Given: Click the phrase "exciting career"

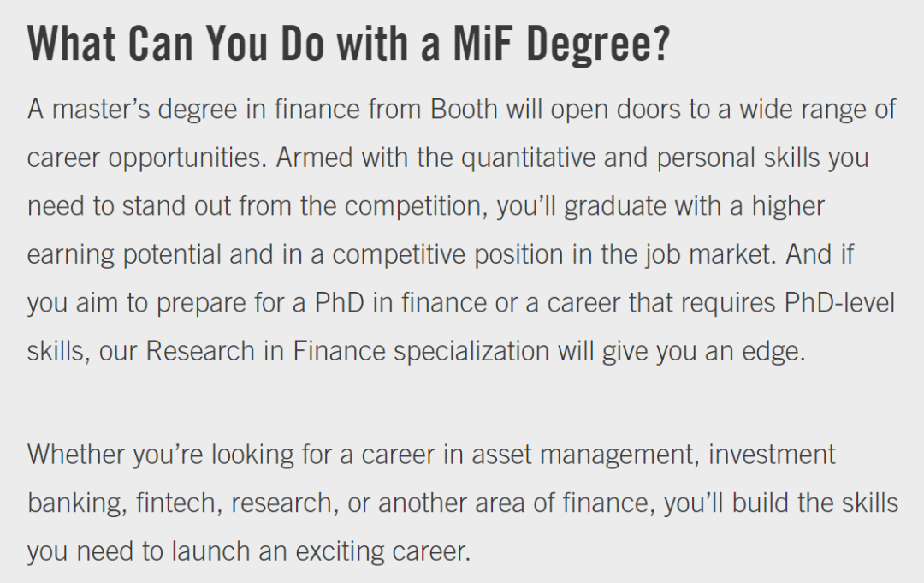Looking at the screenshot, I should pos(383,552).
